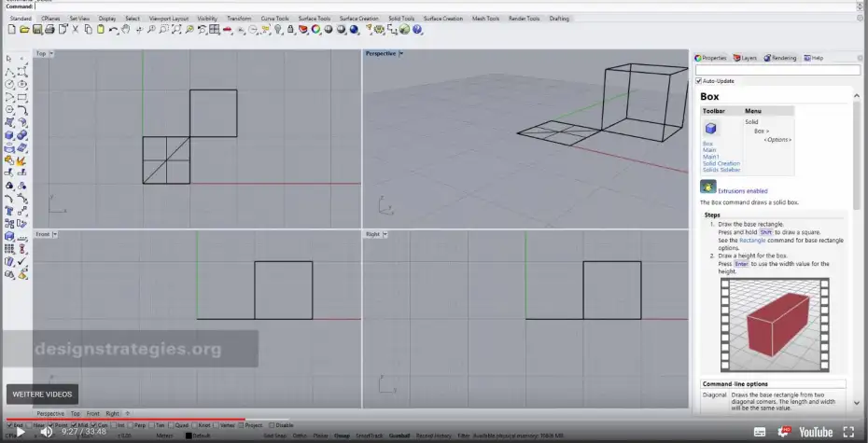Click the Cut scissors icon
This screenshot has height=443, width=868.
76,29
